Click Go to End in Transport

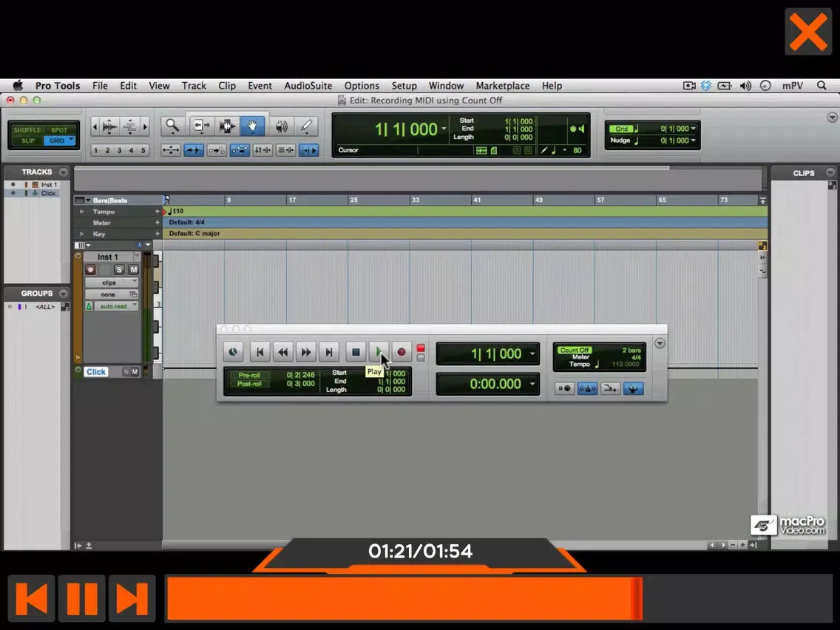[329, 352]
